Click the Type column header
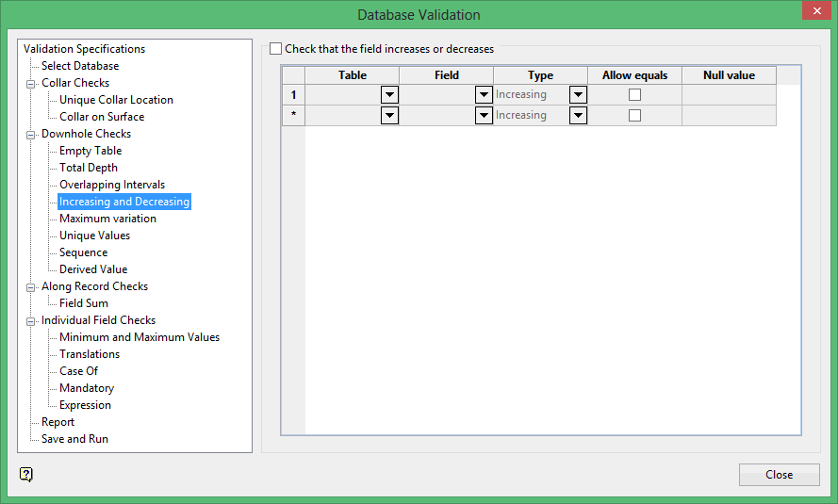Screen dimensions: 838x504 (540, 75)
